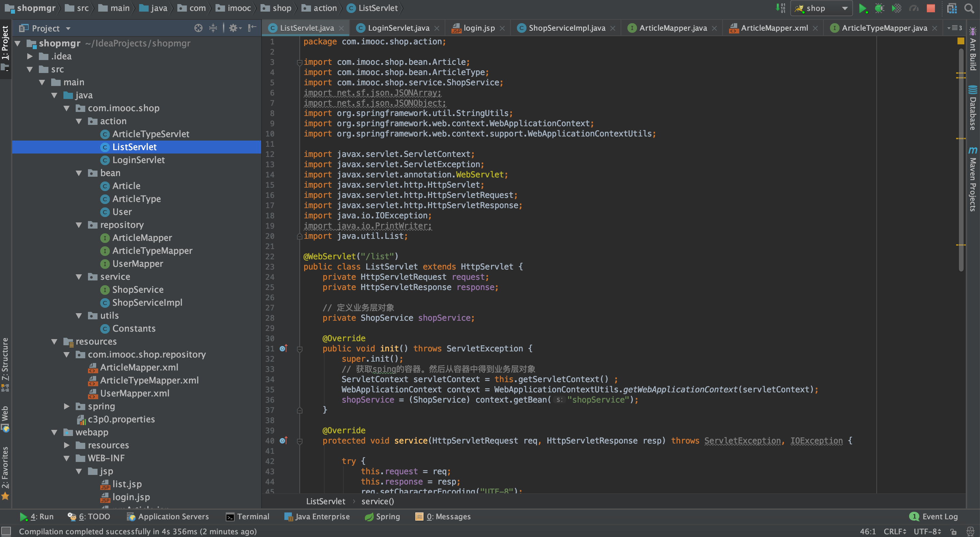Open Search Everywhere magnifier icon

[x=969, y=9]
